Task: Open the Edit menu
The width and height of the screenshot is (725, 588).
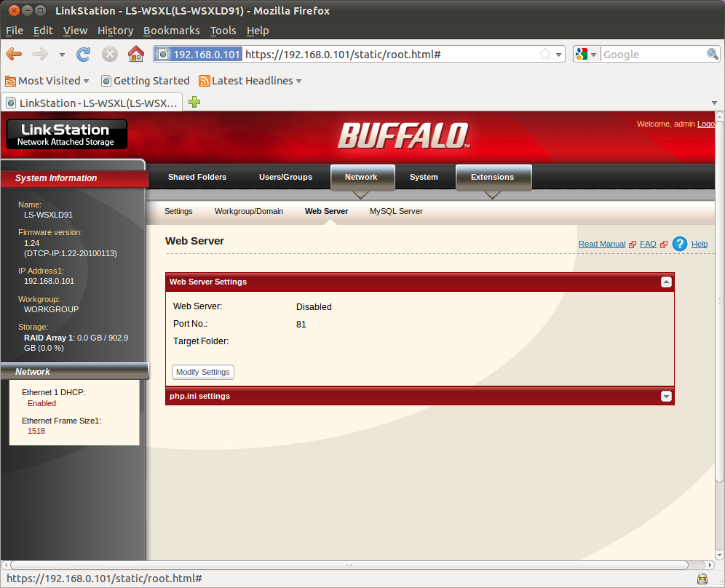Action: pyautogui.click(x=43, y=31)
